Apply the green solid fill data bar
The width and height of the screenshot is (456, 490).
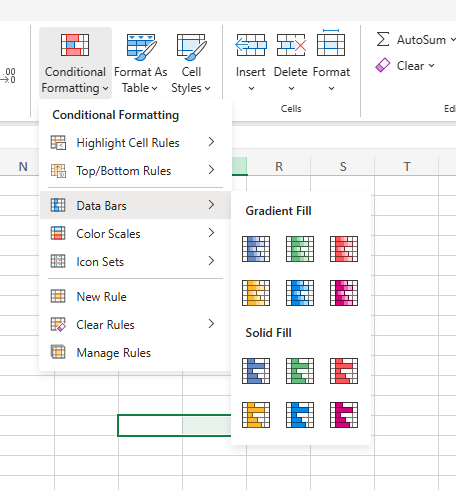(300, 371)
